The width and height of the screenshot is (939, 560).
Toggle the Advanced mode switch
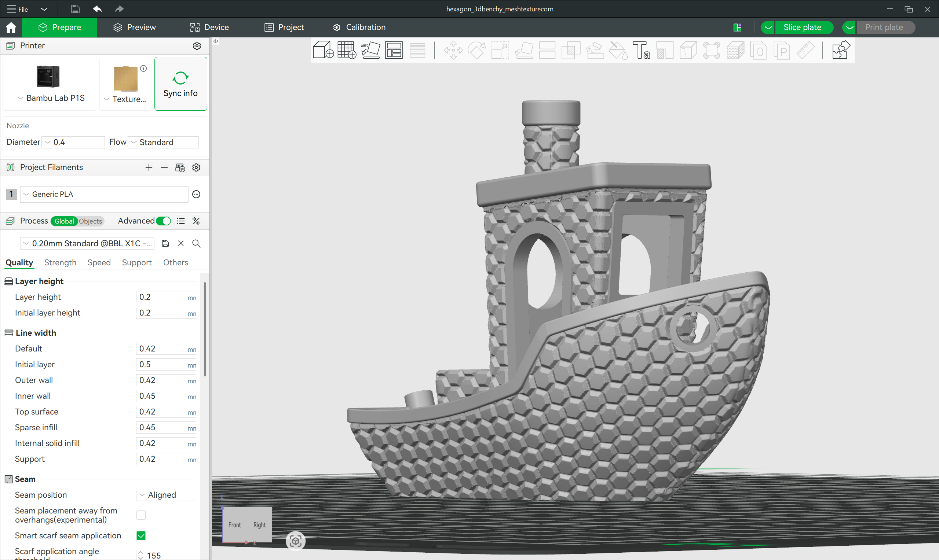tap(164, 221)
